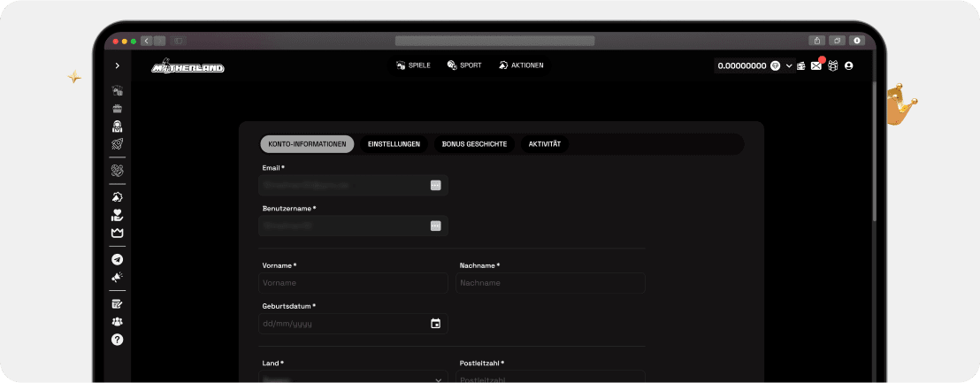Expand the left sidebar with the arrow
The width and height of the screenshot is (980, 383).
pos(117,65)
